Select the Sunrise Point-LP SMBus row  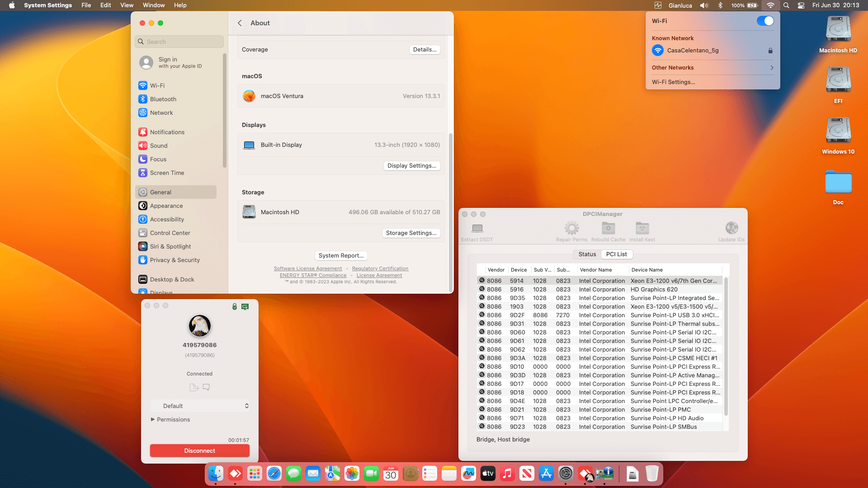pyautogui.click(x=600, y=427)
